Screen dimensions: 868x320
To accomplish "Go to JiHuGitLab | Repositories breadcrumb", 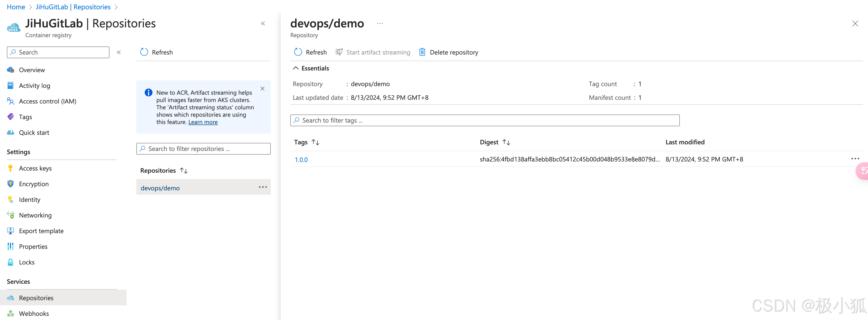I will [73, 7].
